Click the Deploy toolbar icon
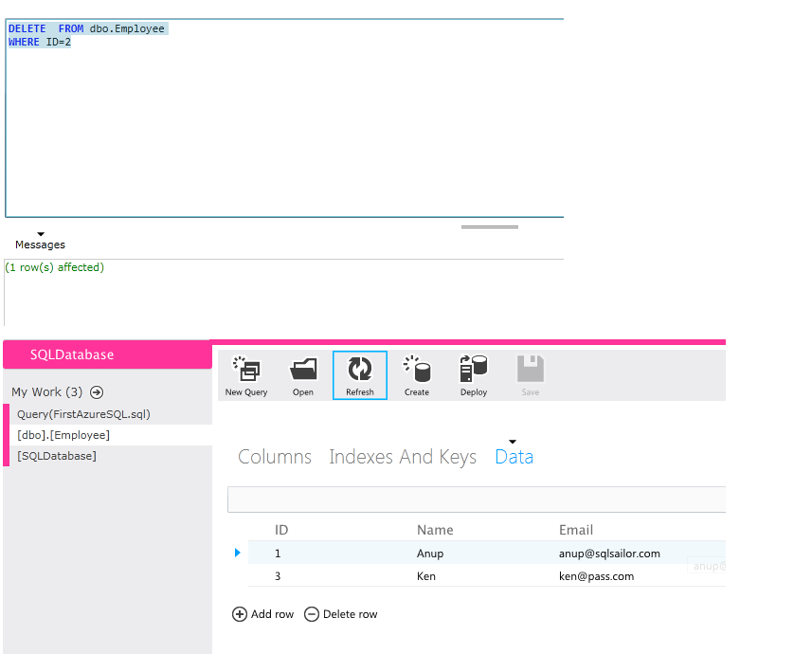794x672 pixels. pos(474,370)
